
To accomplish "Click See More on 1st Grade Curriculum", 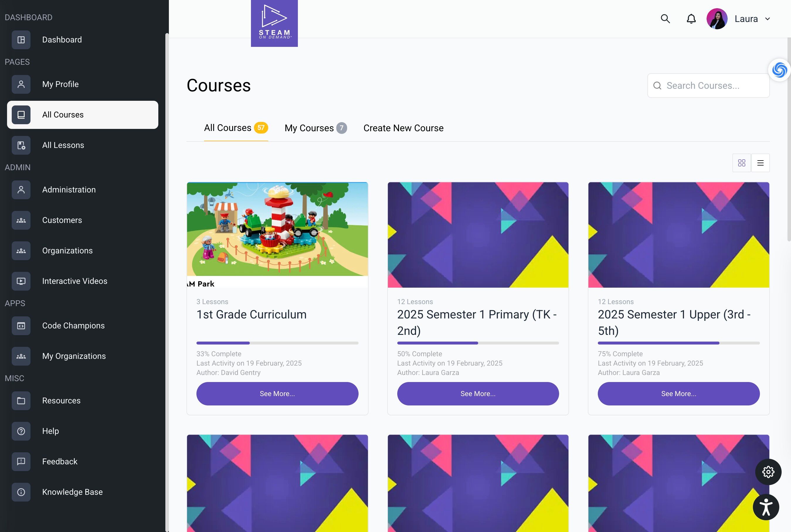I will click(x=277, y=393).
